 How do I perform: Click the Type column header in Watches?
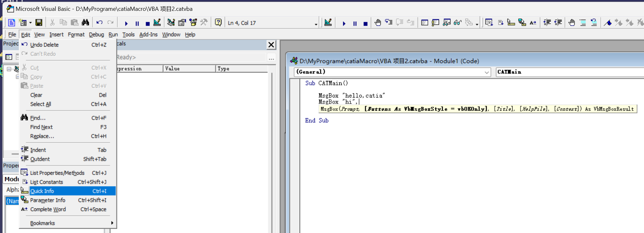click(241, 69)
